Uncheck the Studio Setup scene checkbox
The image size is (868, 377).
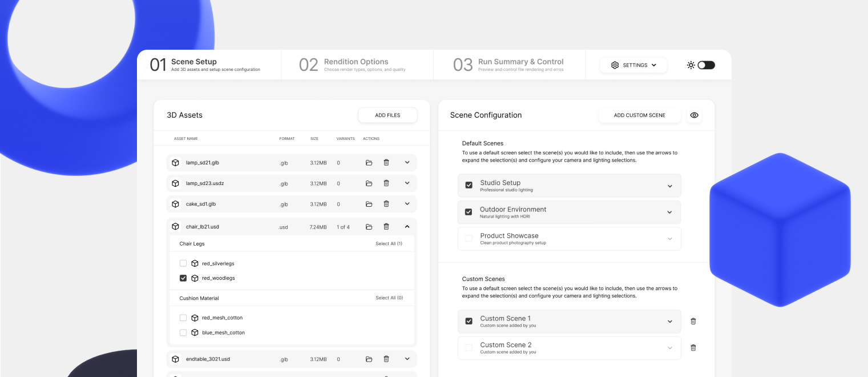point(469,186)
